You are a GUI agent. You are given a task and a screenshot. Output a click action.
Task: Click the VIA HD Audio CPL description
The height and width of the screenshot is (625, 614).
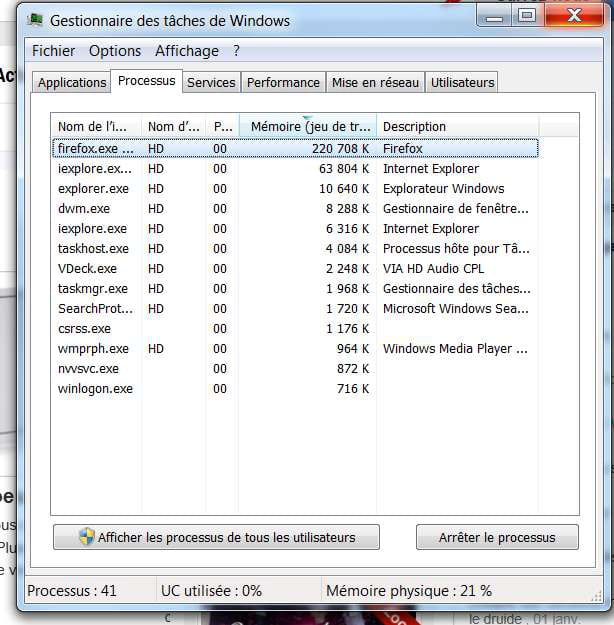click(x=433, y=269)
